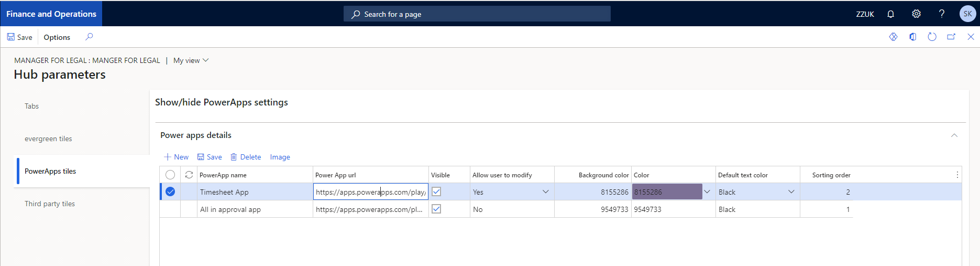This screenshot has width=980, height=266.
Task: Open Allow user to modify dropdown for Timesheet App
Action: 546,191
